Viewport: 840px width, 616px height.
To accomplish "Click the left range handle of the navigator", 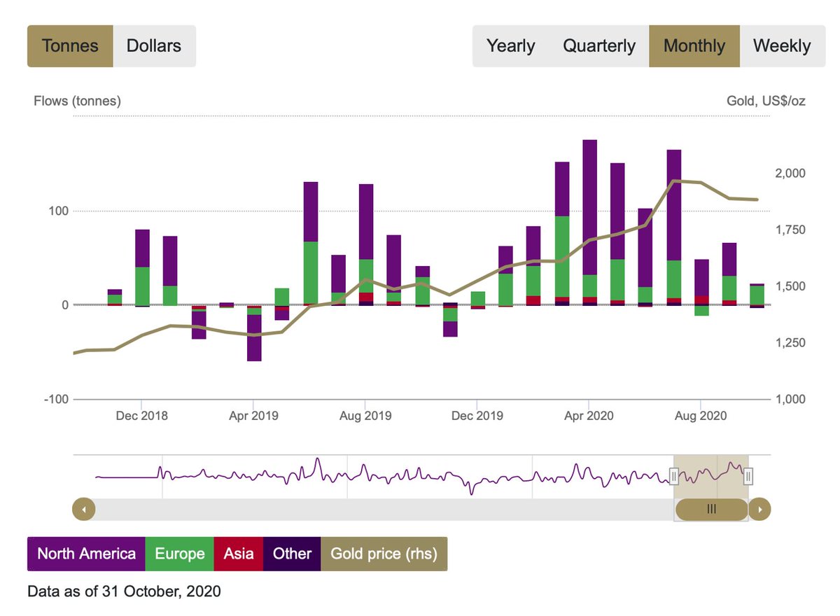I will point(673,477).
